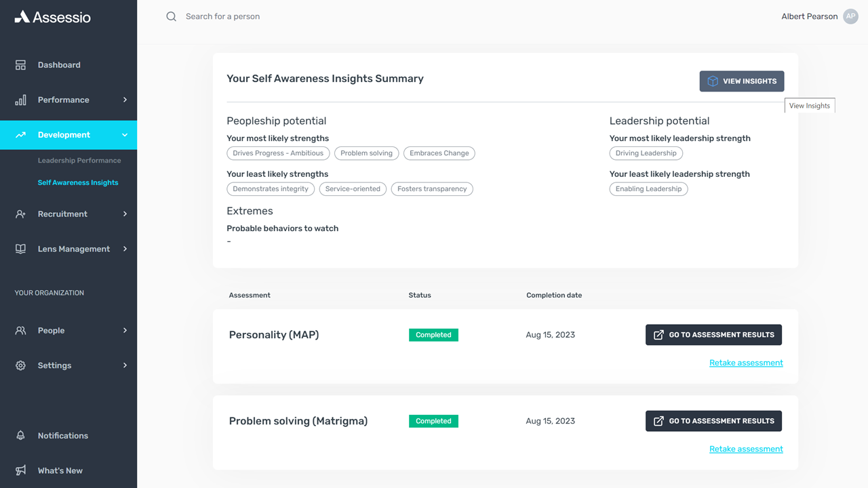This screenshot has height=488, width=868.
Task: Click the Performance bar chart icon
Action: tap(20, 100)
